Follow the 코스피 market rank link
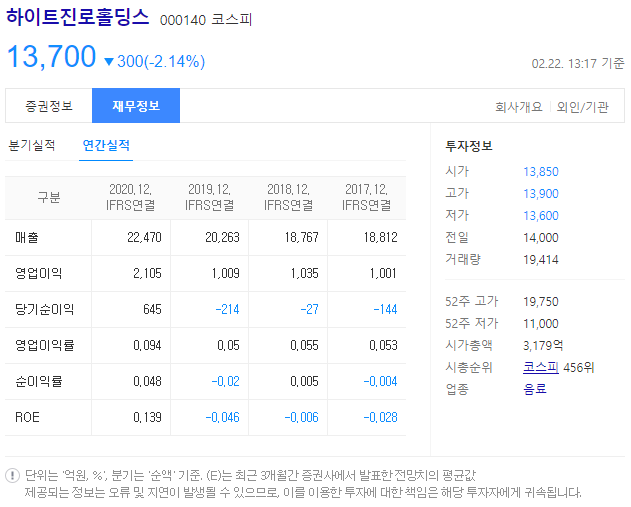This screenshot has height=507, width=631. [540, 367]
